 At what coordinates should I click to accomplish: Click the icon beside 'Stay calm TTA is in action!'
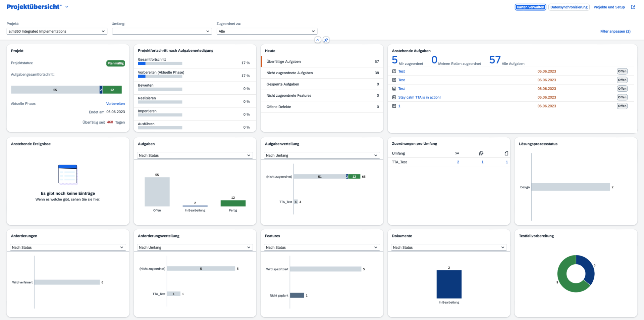(394, 97)
